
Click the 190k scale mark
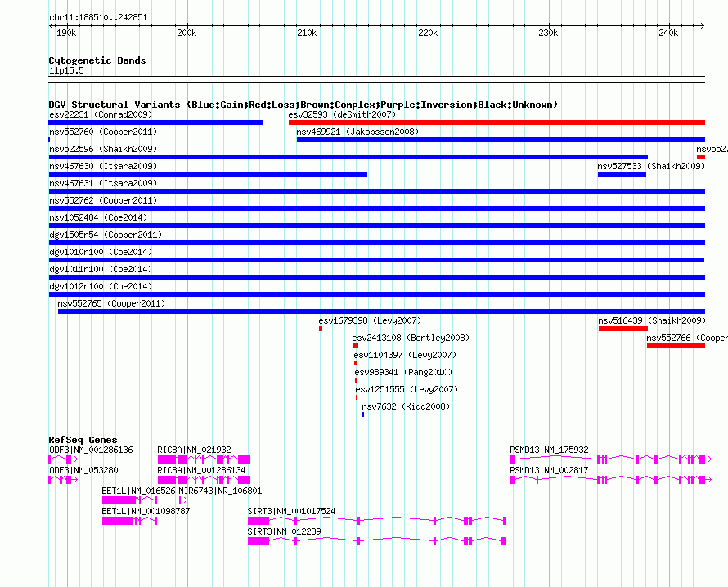click(66, 33)
